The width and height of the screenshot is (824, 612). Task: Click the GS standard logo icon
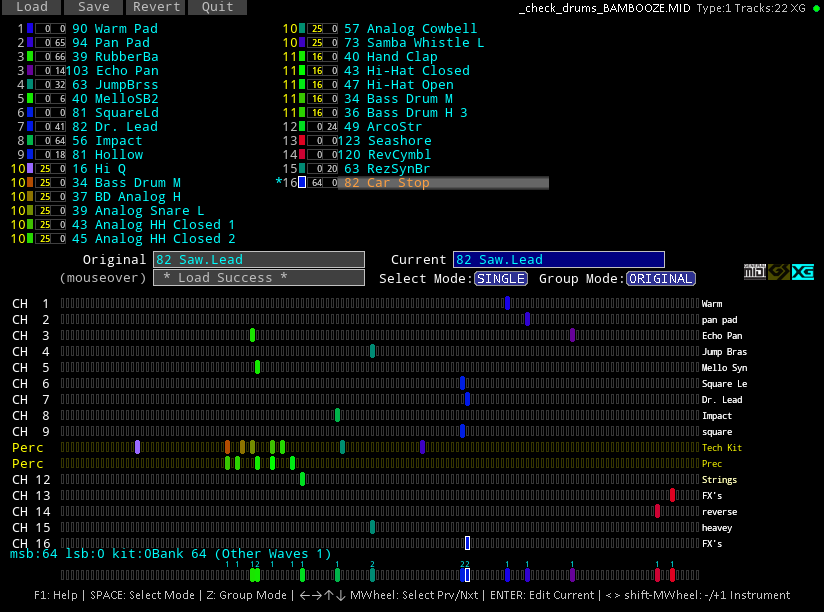tap(778, 272)
